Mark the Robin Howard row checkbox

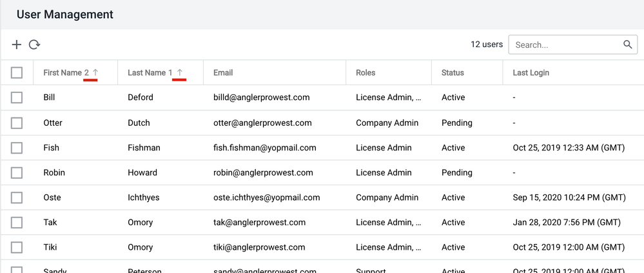[17, 172]
